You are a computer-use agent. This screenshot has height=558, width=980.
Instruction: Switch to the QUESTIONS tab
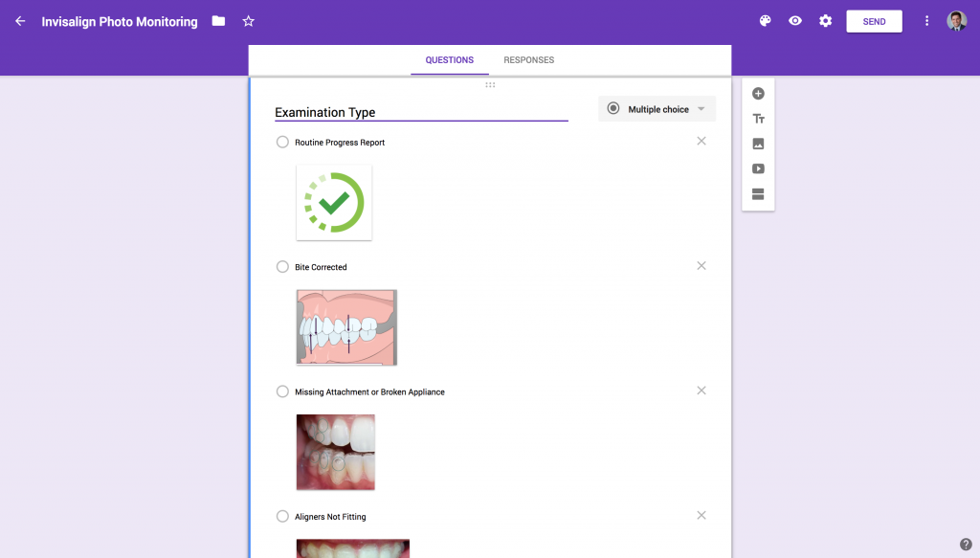pos(450,60)
